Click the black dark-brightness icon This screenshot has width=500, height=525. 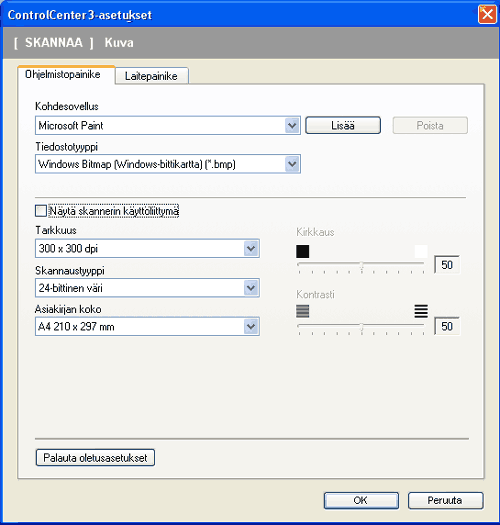[x=302, y=251]
